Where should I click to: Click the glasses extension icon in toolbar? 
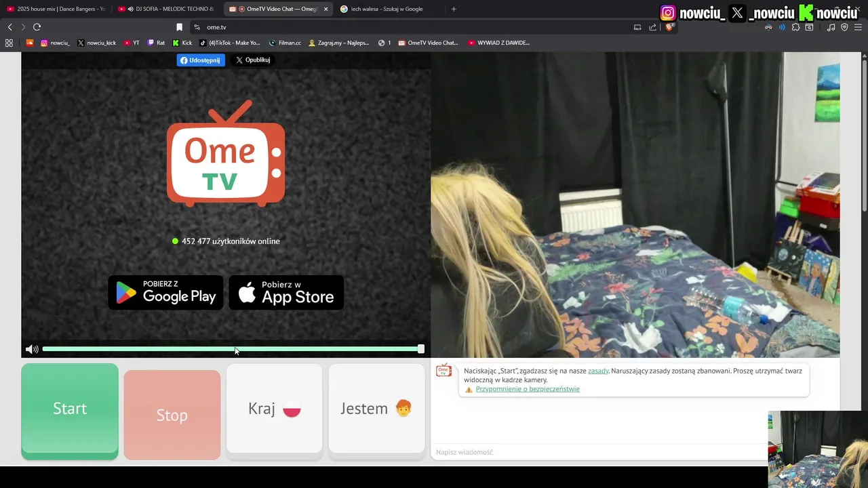[768, 27]
